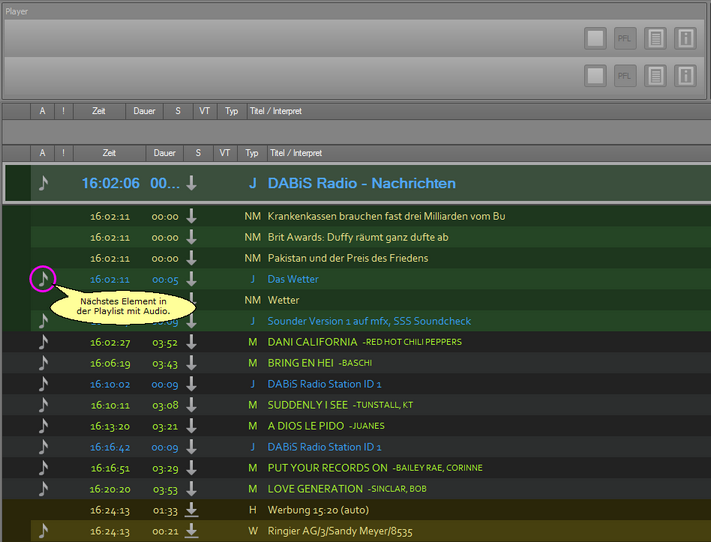Select the Ringier AG/3/Sandy Meyer/8535 entry
The width and height of the screenshot is (711, 542).
(340, 531)
